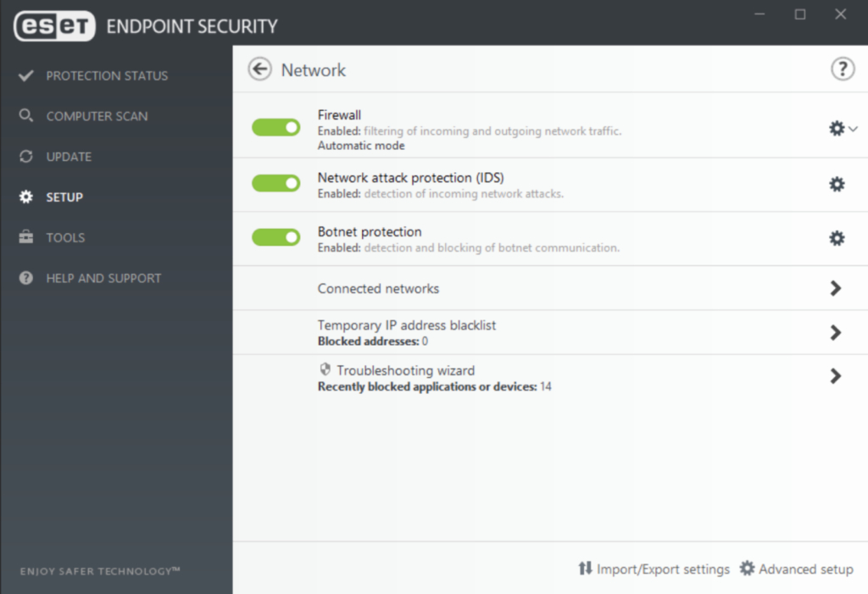Click Import/Export settings
The image size is (868, 594).
(662, 569)
